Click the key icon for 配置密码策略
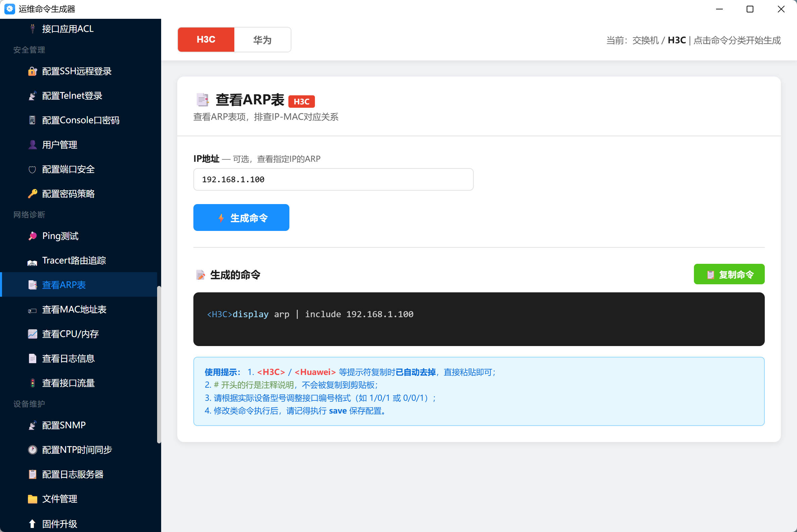The image size is (797, 532). [32, 194]
